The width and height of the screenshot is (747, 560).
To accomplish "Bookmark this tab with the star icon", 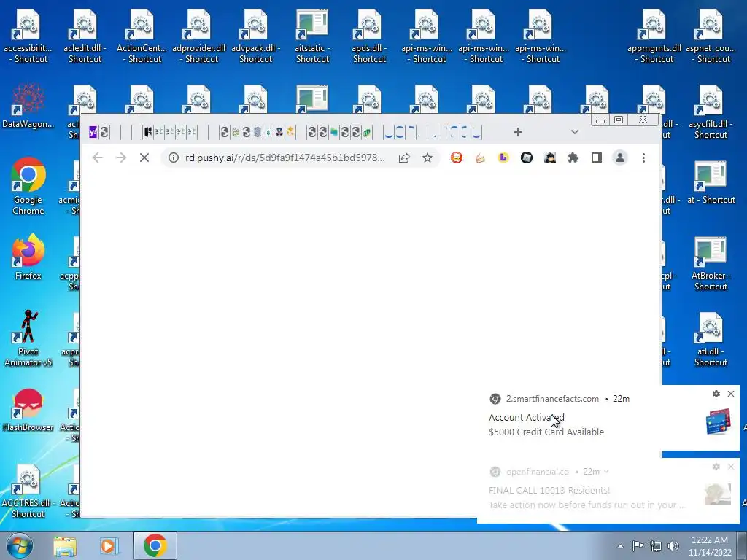I will 427,157.
